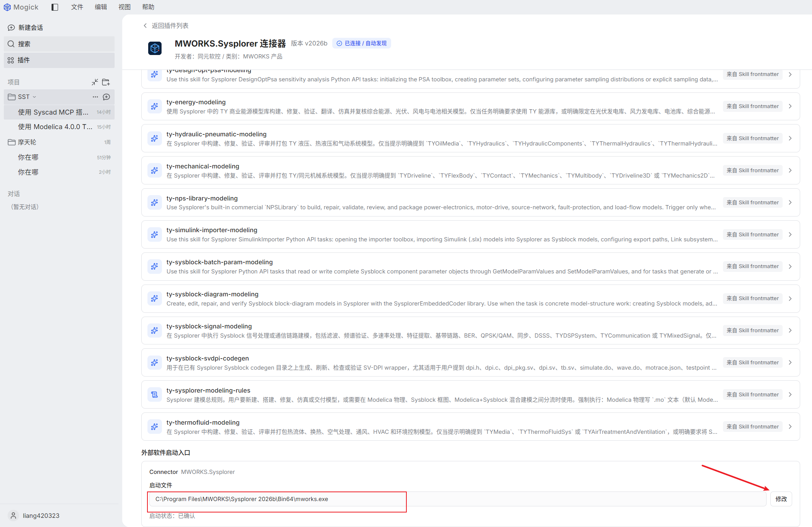Expand ty-nps-library-modeling row chevron

(790, 202)
